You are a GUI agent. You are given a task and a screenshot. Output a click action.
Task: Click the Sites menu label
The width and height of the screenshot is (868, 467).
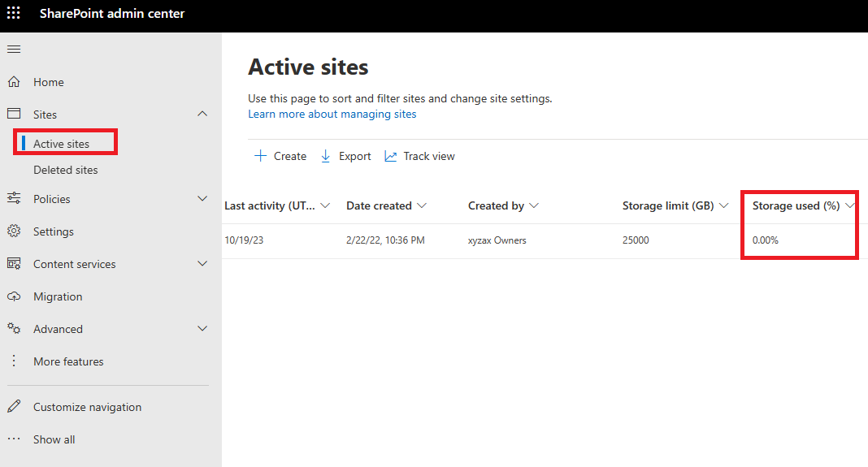(x=45, y=115)
